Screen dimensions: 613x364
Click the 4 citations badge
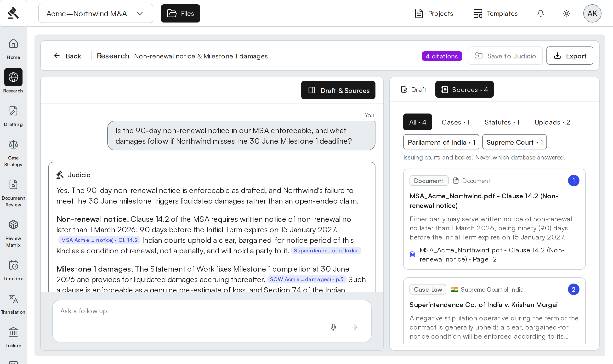[442, 56]
